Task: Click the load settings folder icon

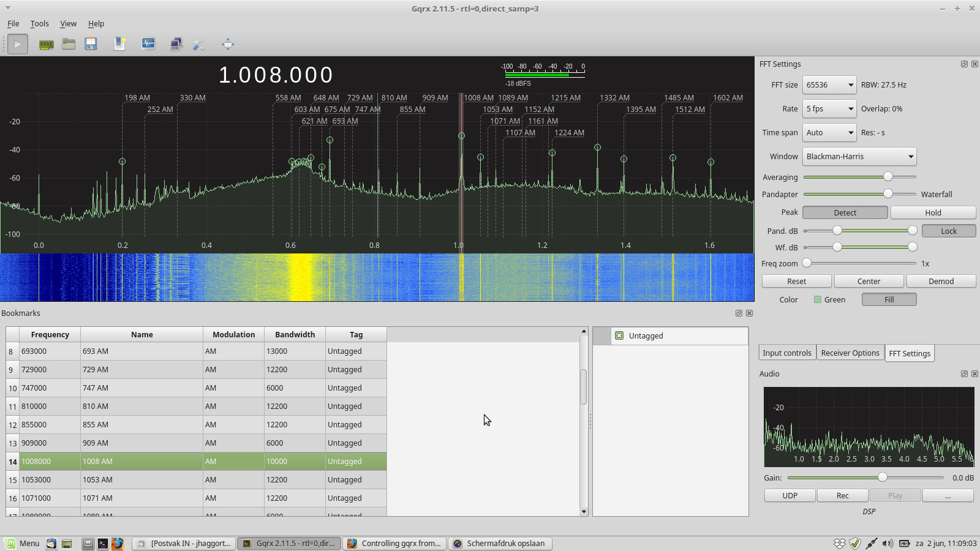Action: click(x=69, y=44)
